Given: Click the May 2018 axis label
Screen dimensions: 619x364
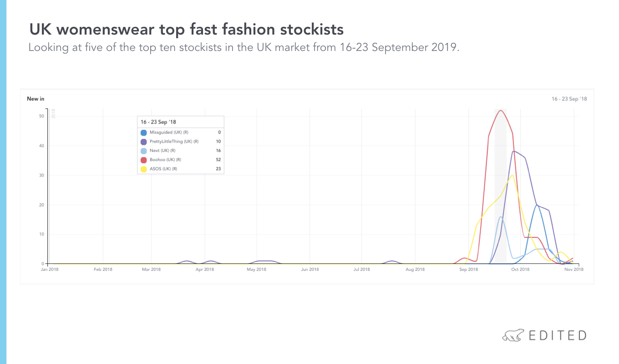Looking at the screenshot, I should [x=257, y=269].
